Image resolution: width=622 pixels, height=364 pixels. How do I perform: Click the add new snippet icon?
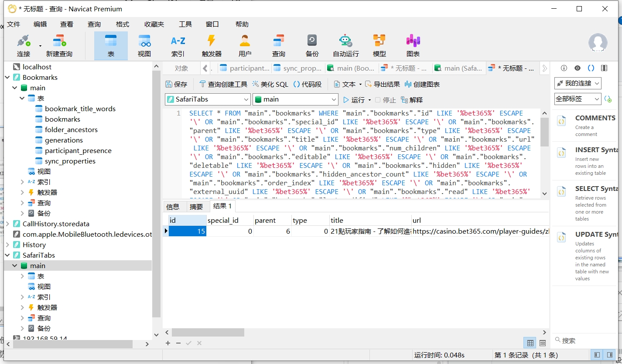[608, 99]
